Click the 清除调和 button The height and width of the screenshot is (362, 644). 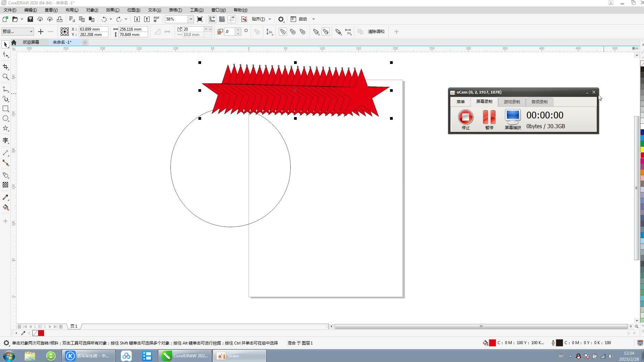click(x=376, y=31)
